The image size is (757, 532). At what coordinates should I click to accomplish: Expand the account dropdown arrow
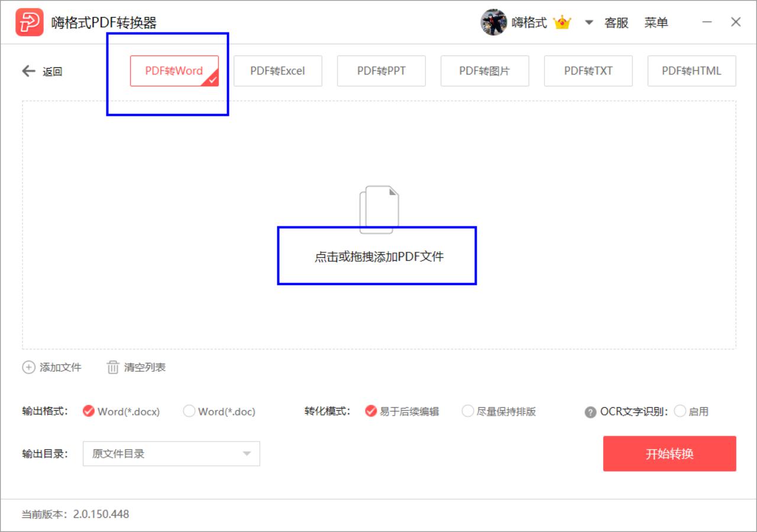point(588,23)
